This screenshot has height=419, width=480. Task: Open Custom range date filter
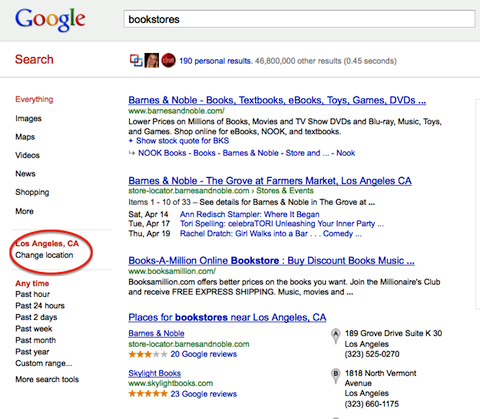coord(44,363)
